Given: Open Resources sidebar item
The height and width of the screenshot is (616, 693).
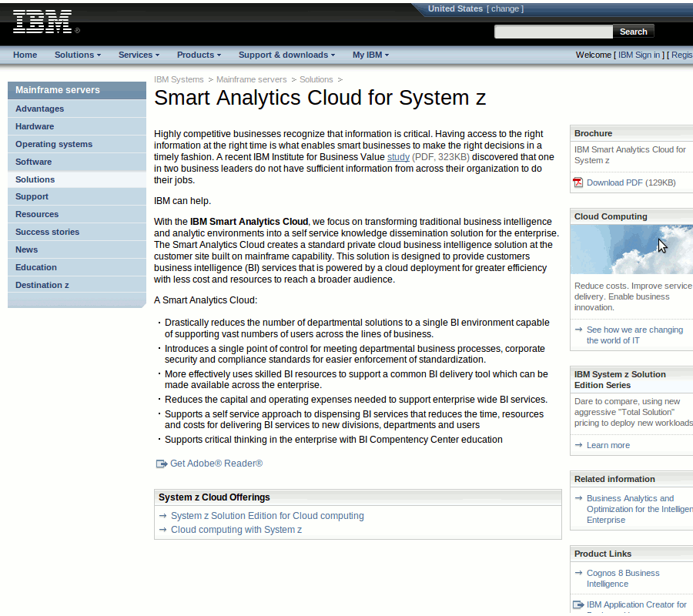Looking at the screenshot, I should click(x=77, y=214).
